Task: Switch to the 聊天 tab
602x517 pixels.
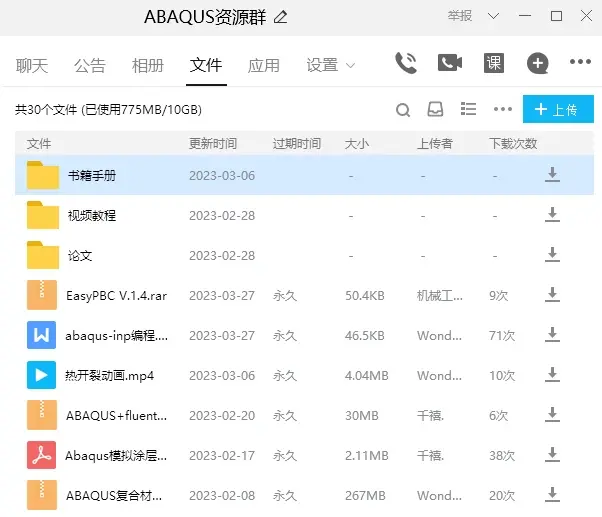Action: tap(32, 66)
